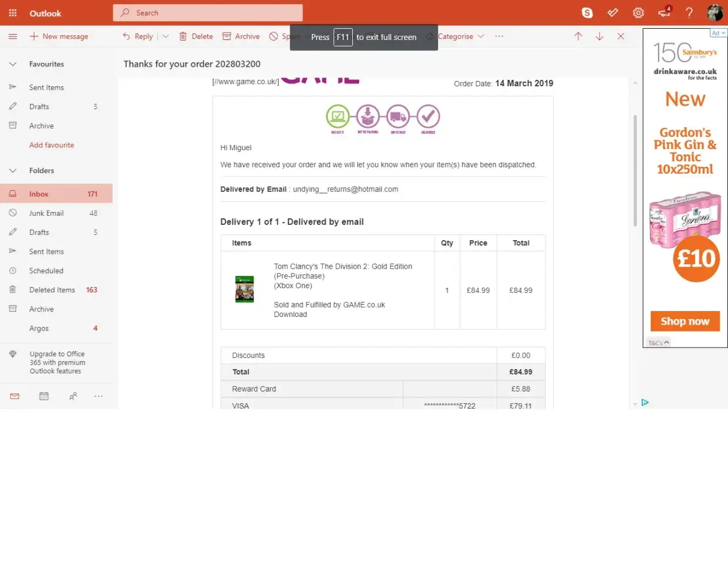Click the Add favourite link

52,145
